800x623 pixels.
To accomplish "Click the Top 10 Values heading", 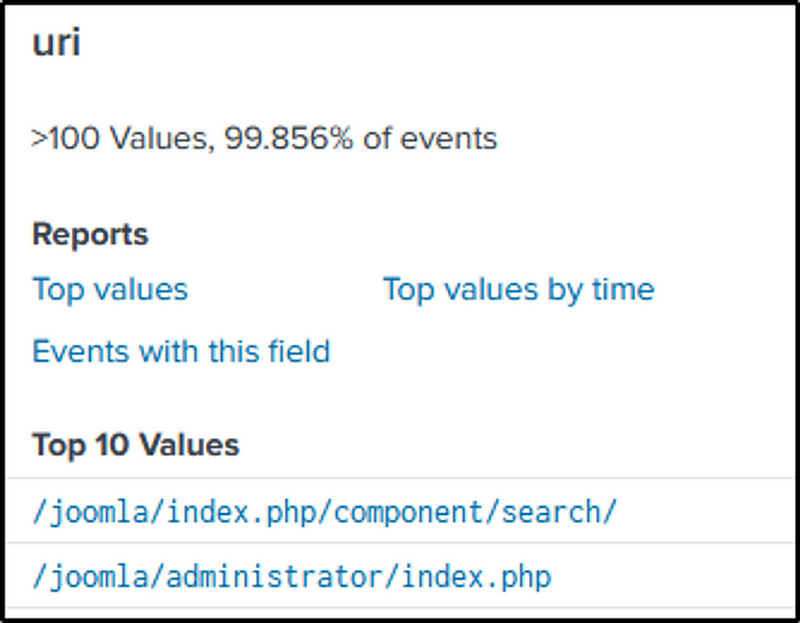I will 136,445.
